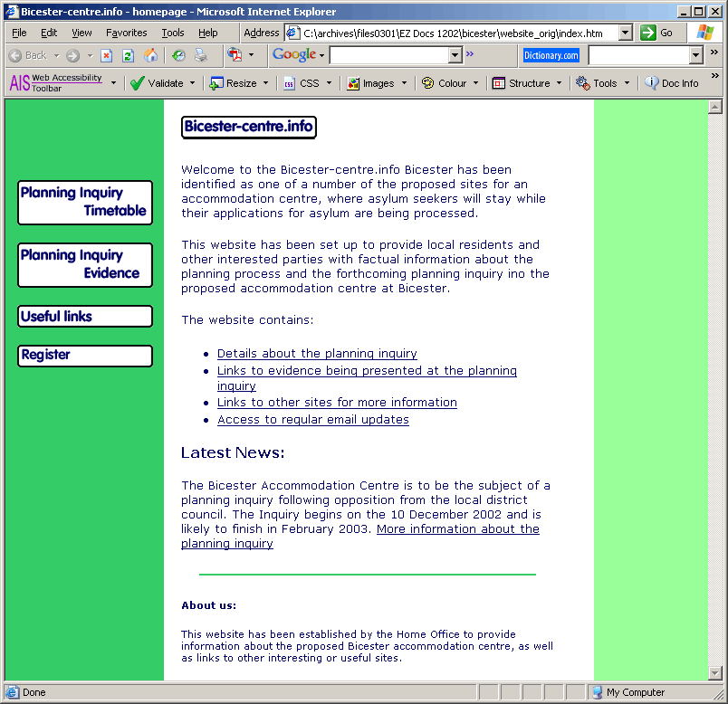Click the vertical scrollbar down arrow
Viewport: 728px width, 704px height.
[x=715, y=673]
